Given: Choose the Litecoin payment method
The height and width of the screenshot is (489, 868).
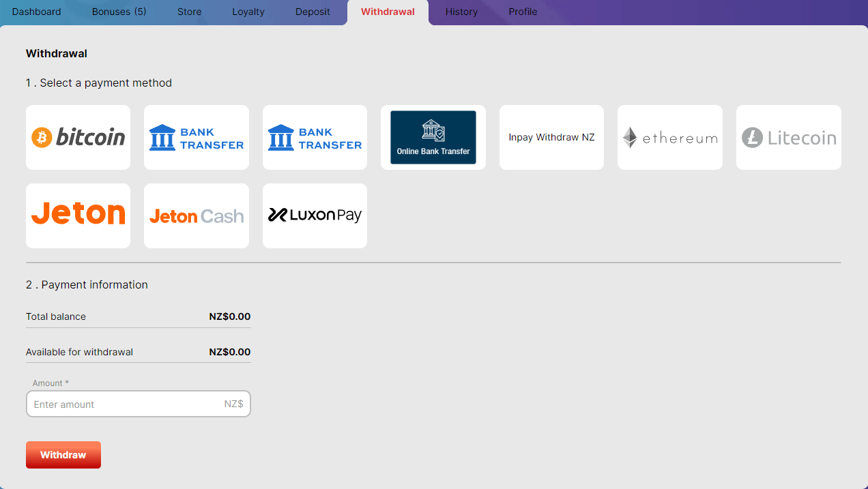Looking at the screenshot, I should 789,137.
